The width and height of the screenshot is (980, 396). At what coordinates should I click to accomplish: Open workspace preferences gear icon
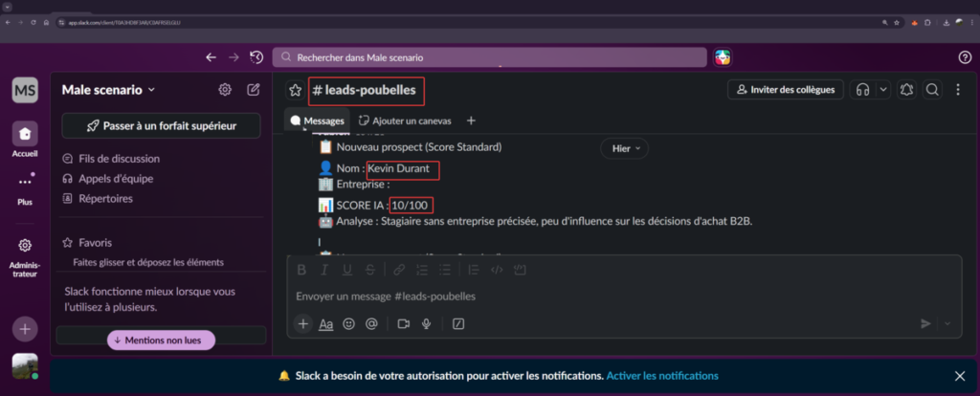click(225, 90)
